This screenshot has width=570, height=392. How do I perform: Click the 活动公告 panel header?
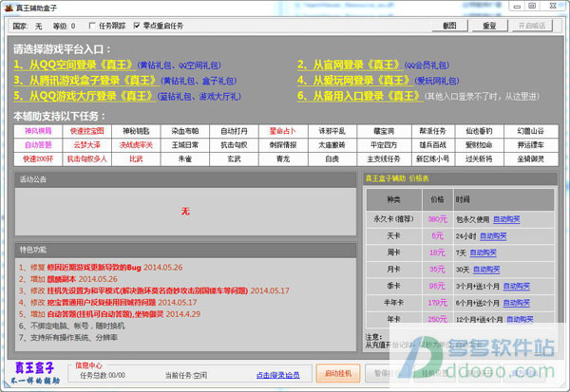[185, 179]
